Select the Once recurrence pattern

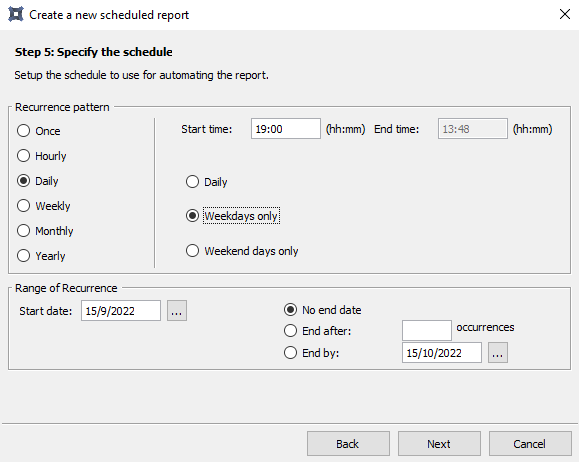click(x=39, y=131)
